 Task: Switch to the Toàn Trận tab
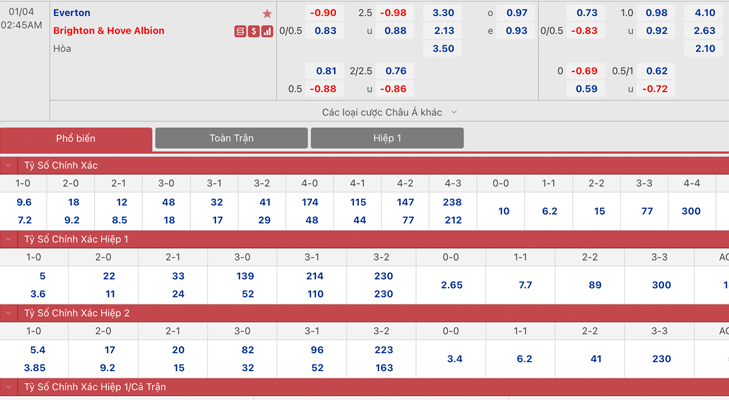(x=232, y=138)
